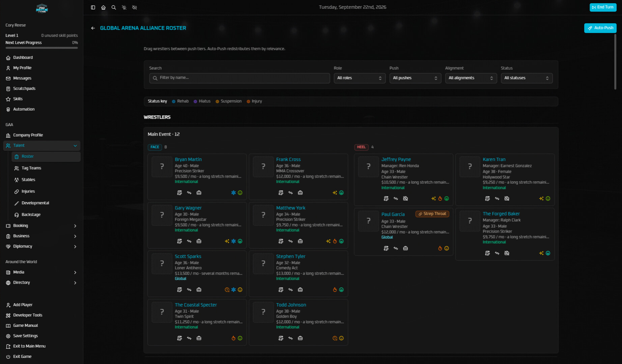Click Todd Johnson's orange clock icon
This screenshot has height=364, width=622.
[x=335, y=338]
